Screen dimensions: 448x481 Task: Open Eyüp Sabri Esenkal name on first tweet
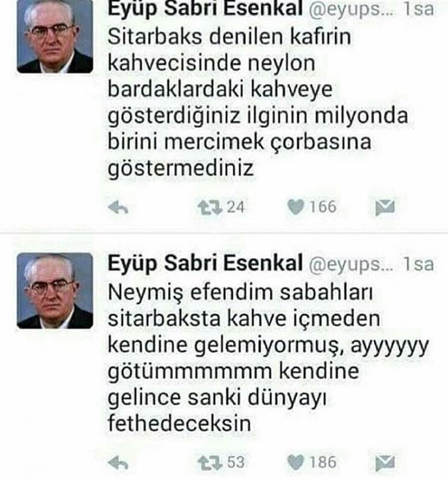click(205, 8)
